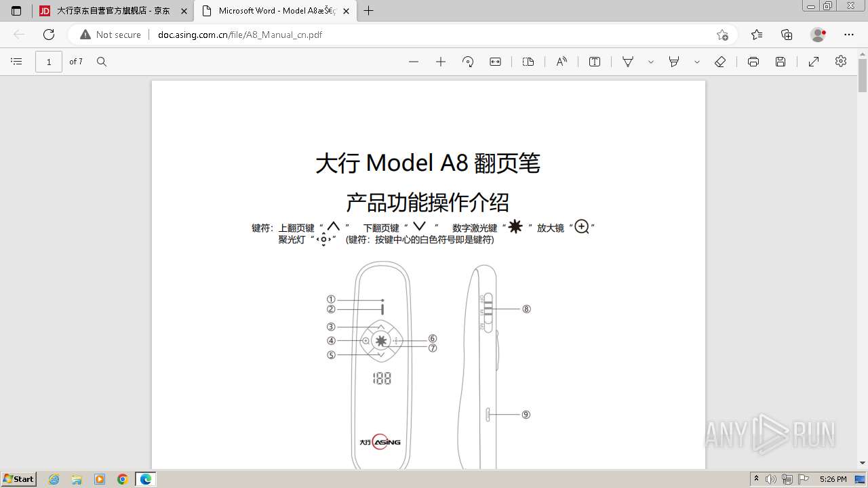Select the Highlight tool
Screen dimensions: 868x488
tap(674, 62)
